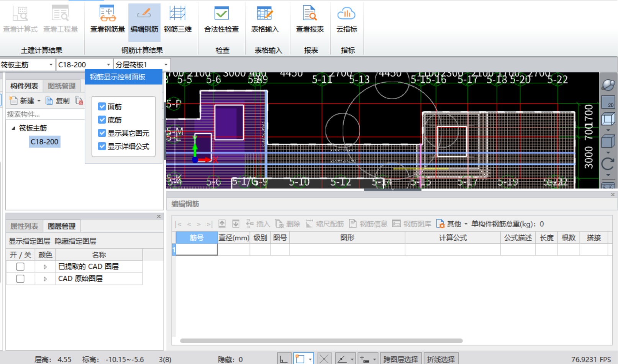Enable CAD 原始图层 checkbox

click(20, 279)
